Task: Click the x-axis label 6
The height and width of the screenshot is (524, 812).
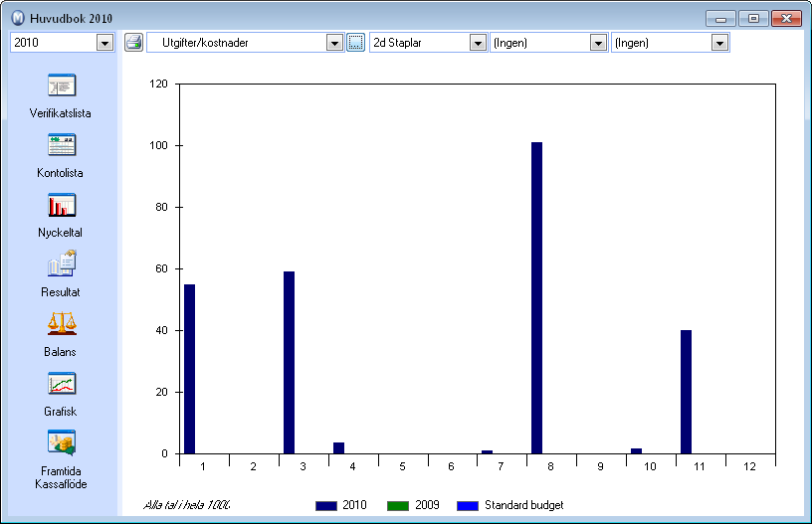Action: (451, 466)
